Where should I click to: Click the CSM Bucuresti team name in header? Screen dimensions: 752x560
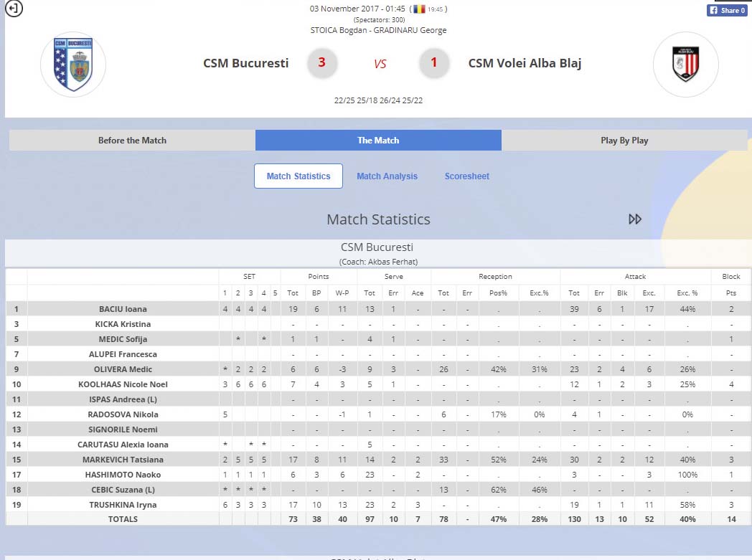pos(246,63)
